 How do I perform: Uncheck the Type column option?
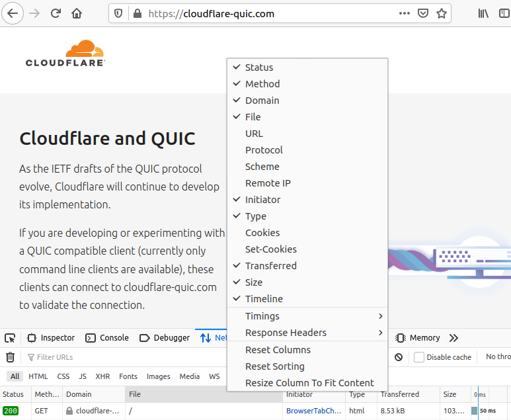coord(307,216)
